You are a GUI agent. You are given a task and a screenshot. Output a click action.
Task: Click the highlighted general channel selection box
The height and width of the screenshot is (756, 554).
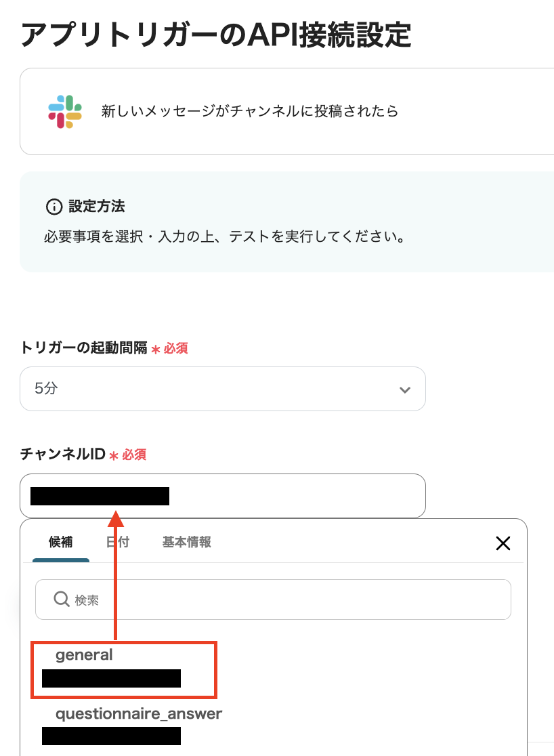[124, 669]
